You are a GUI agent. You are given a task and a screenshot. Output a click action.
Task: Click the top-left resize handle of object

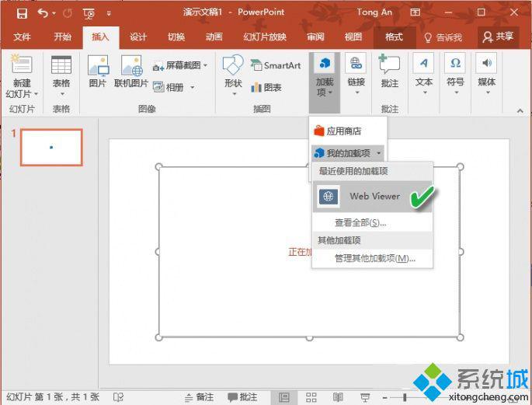coord(158,166)
